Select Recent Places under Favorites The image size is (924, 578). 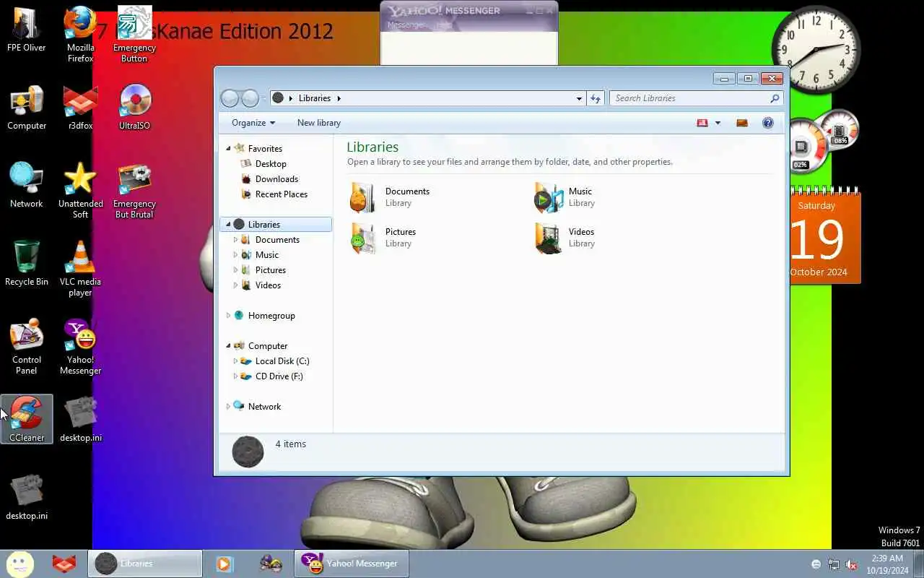point(281,194)
